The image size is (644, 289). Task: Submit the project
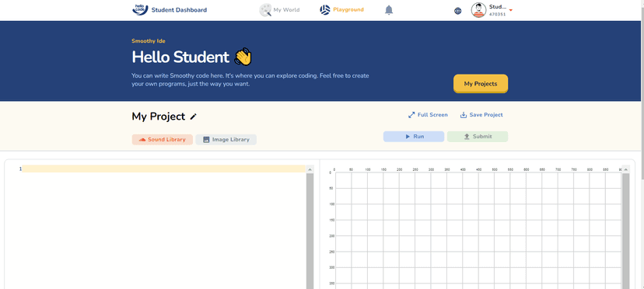478,137
